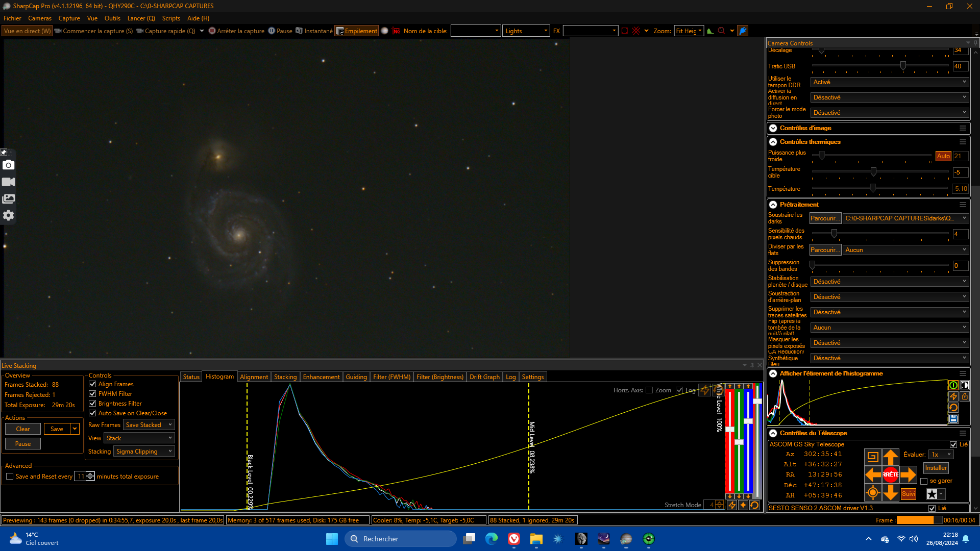Viewport: 980px width, 551px height.
Task: Open the Cameras menu
Action: click(40, 18)
